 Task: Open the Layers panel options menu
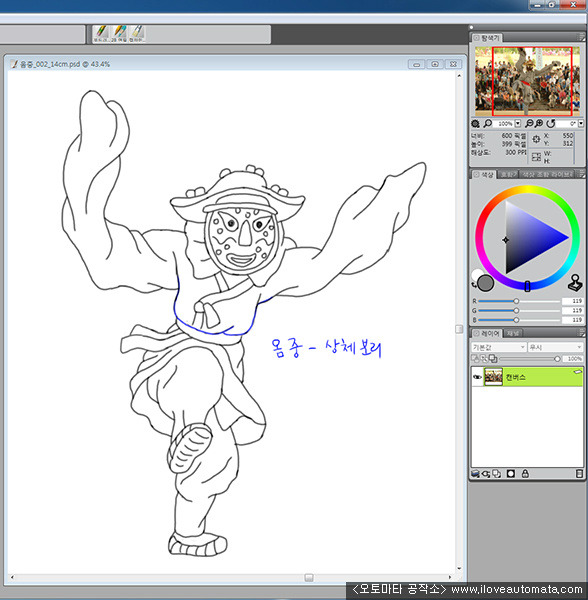[581, 333]
